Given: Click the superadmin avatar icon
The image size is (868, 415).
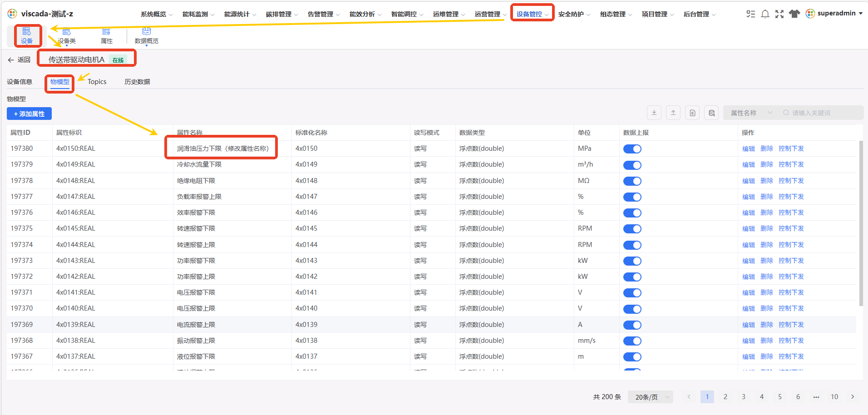Looking at the screenshot, I should [x=810, y=14].
